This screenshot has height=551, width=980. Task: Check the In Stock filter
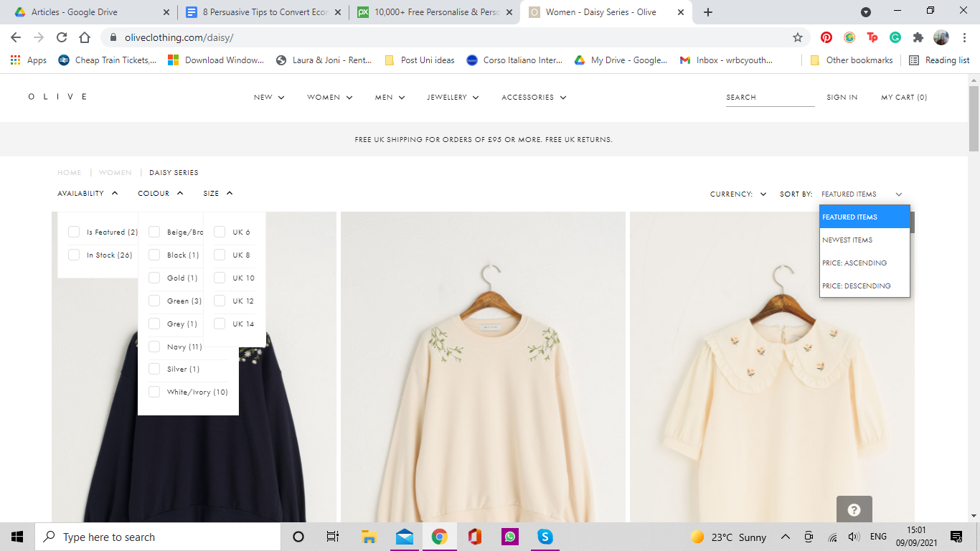74,254
